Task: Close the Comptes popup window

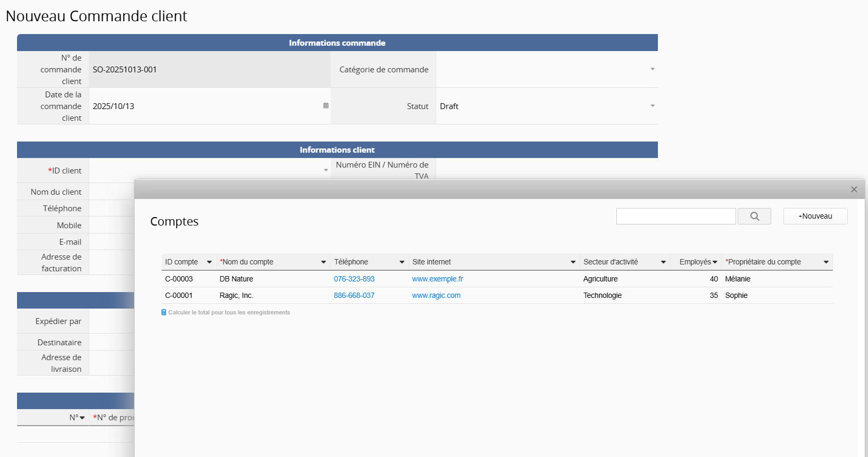Action: tap(854, 189)
